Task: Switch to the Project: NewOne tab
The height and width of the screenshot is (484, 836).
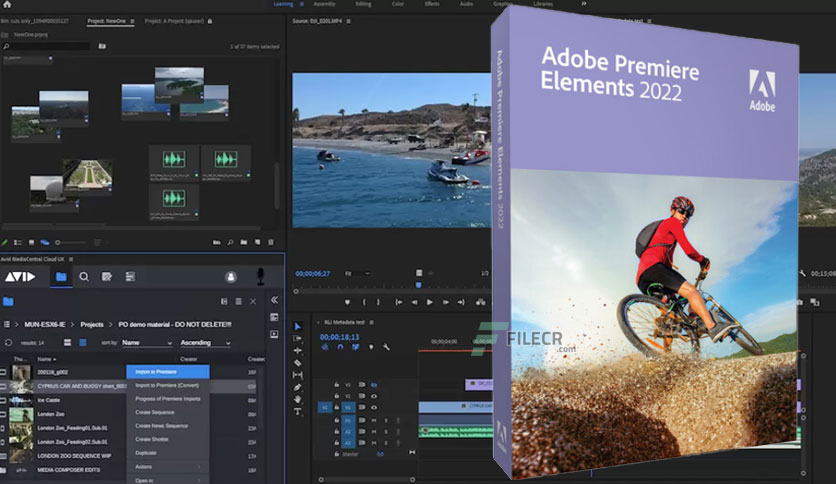Action: click(107, 21)
